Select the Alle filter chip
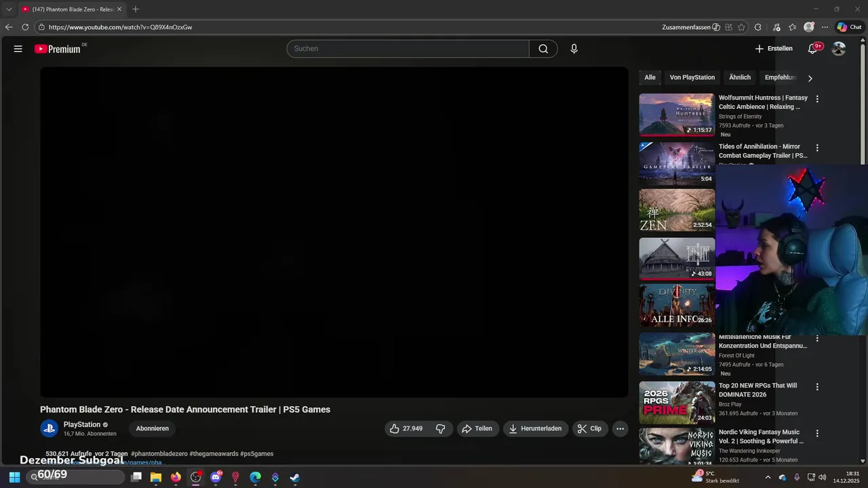This screenshot has height=488, width=868. pos(650,77)
